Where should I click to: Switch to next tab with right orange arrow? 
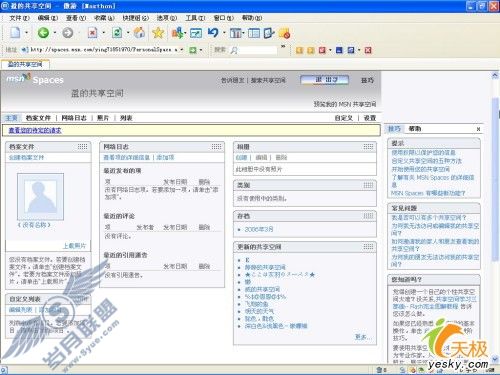[x=311, y=50]
